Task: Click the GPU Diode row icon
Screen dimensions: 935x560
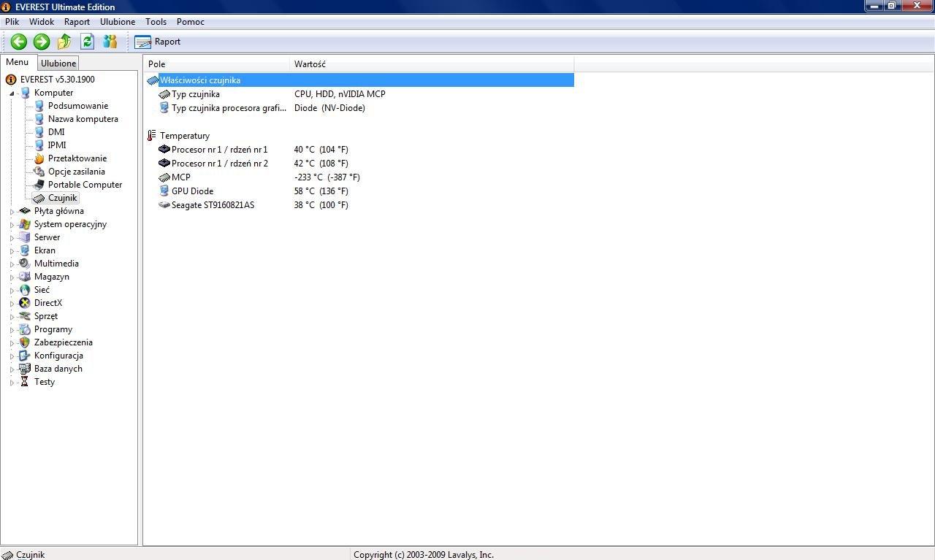Action: tap(164, 191)
